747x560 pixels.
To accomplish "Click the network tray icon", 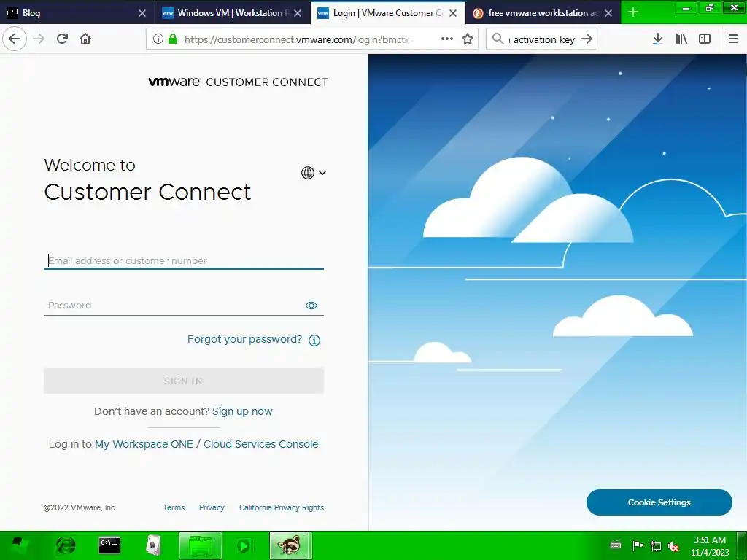I will (656, 546).
